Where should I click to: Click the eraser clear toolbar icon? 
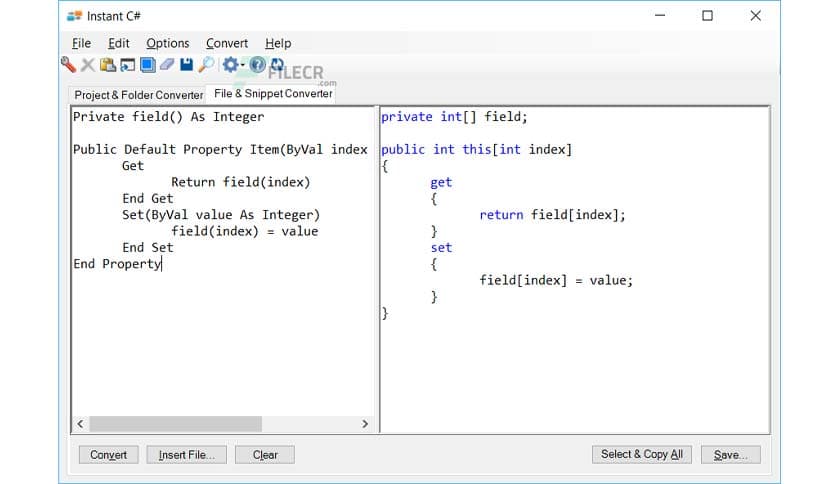[x=167, y=65]
